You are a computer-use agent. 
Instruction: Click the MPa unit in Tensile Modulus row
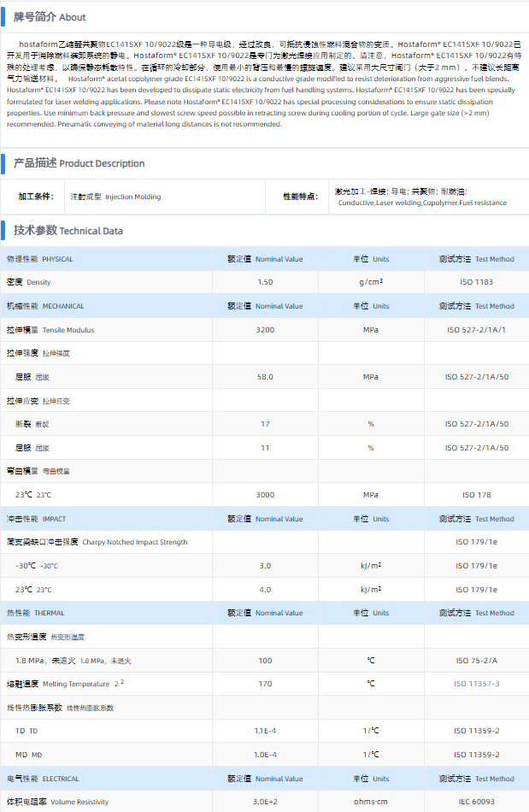371,330
